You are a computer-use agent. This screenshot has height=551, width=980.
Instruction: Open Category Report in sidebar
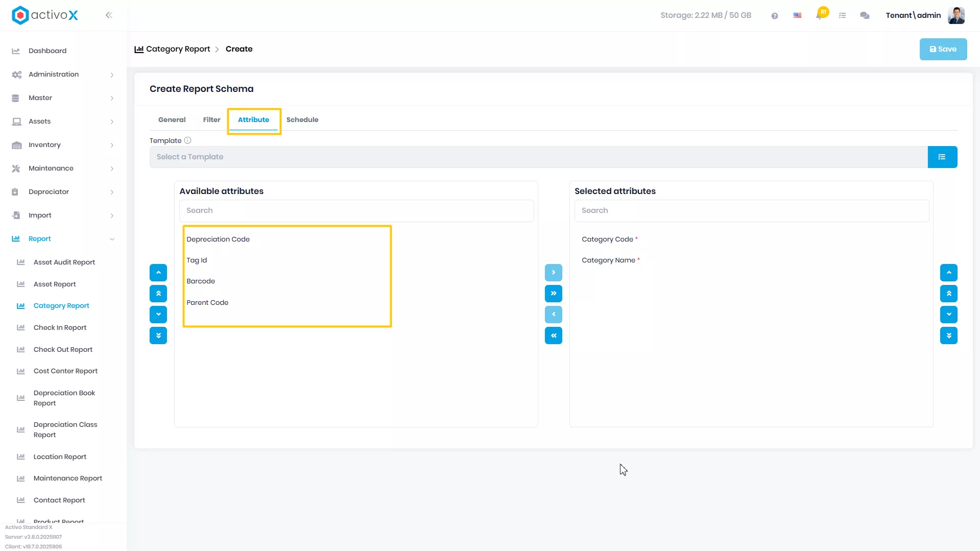(x=61, y=306)
